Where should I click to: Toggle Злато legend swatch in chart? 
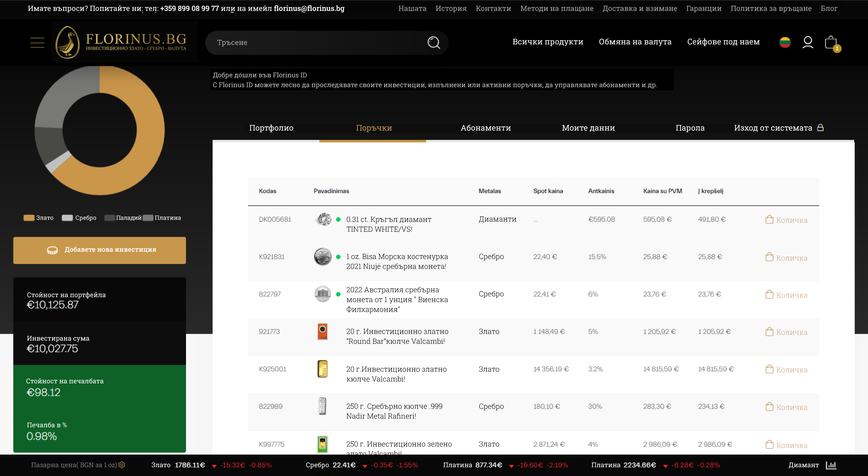pos(29,218)
